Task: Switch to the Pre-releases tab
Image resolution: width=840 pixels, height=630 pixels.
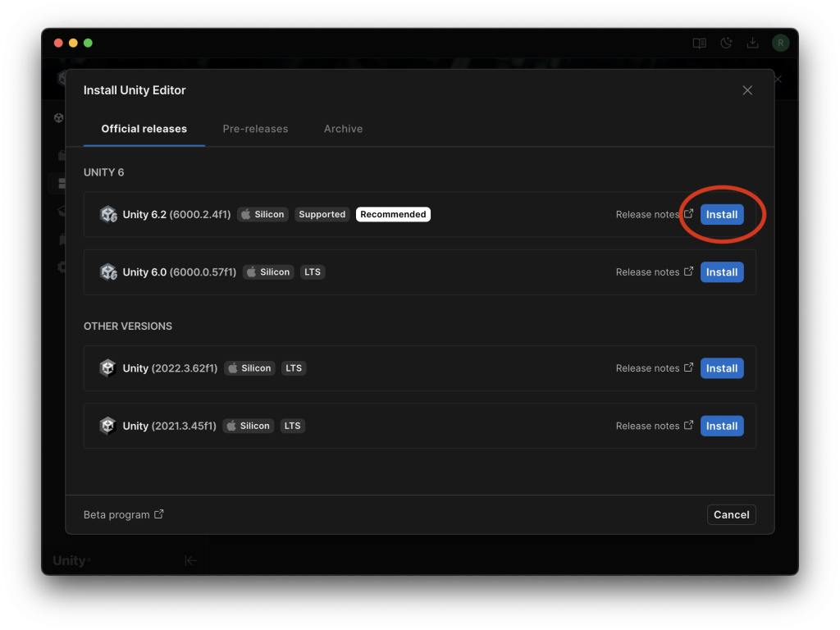Action: tap(256, 129)
